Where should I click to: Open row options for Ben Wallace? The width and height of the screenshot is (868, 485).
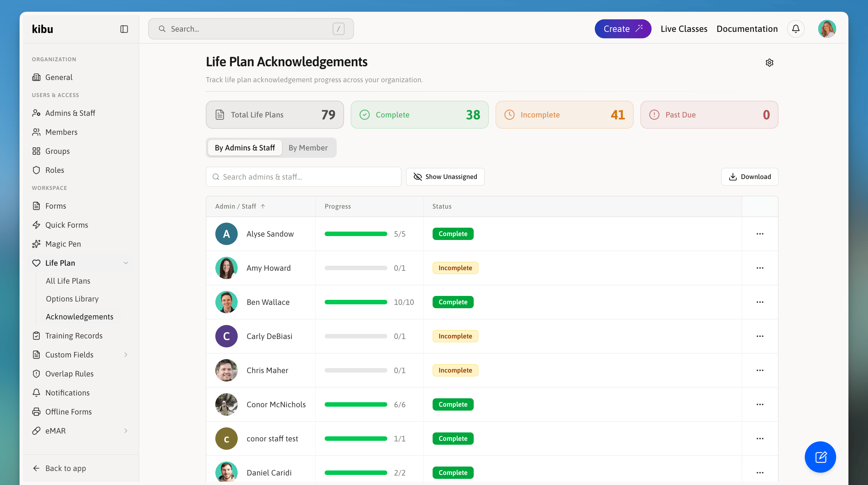pos(760,302)
